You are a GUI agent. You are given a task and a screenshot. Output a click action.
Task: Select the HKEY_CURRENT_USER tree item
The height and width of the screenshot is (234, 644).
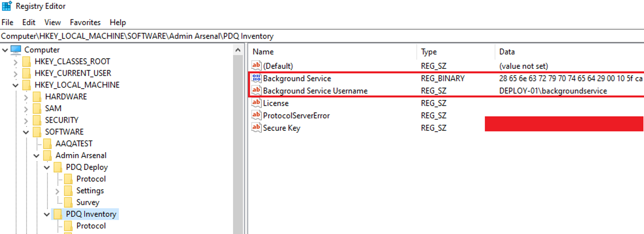point(73,73)
